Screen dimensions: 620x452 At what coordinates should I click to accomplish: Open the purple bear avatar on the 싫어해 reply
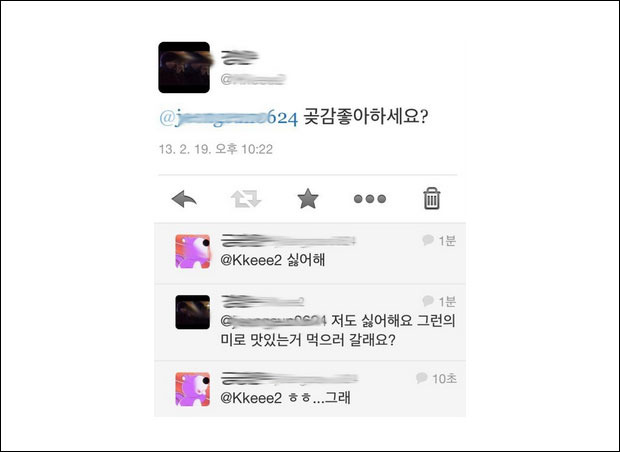(193, 252)
